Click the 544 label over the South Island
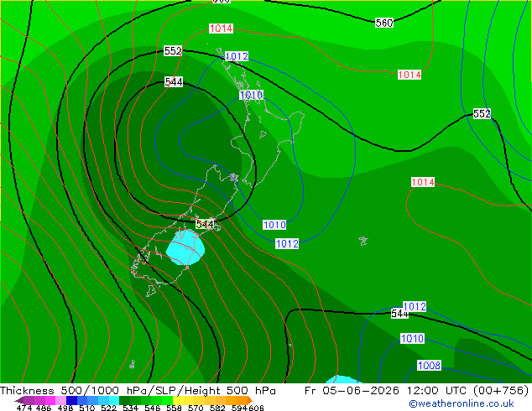532x411 pixels. coord(205,224)
